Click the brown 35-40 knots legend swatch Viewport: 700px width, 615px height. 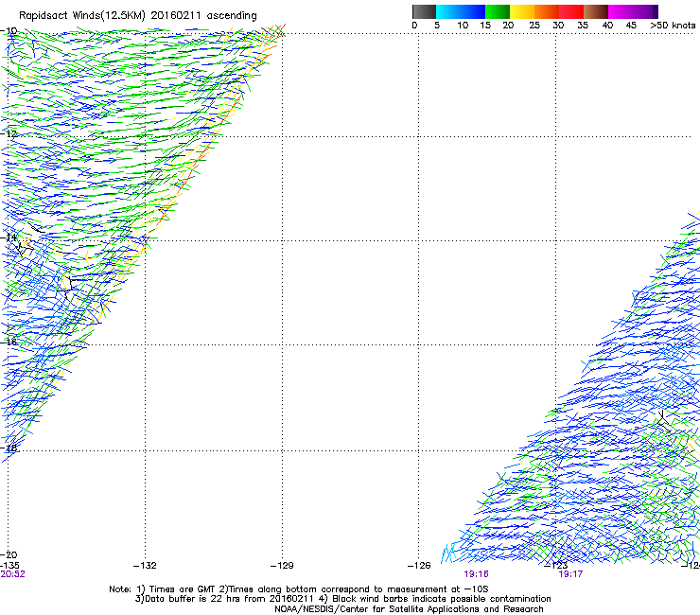coord(596,11)
